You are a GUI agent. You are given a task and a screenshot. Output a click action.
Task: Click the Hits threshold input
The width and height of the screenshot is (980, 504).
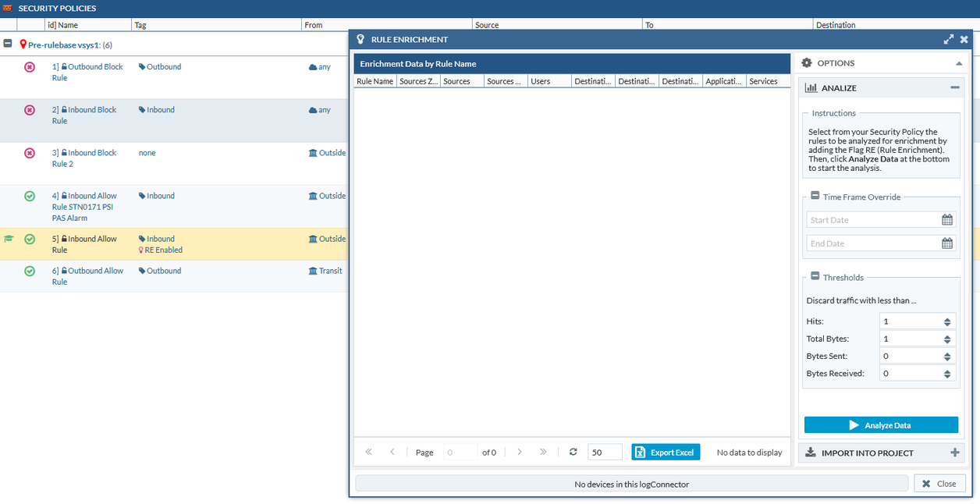point(909,321)
